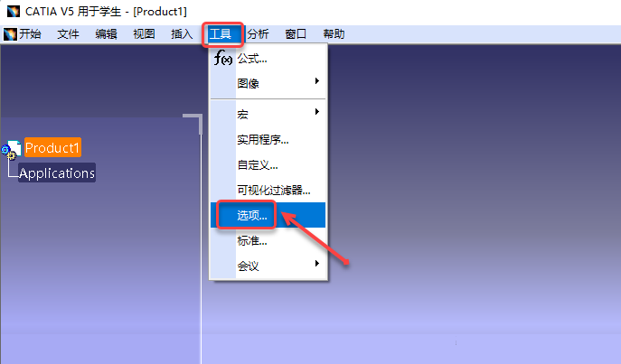Screen dimensions: 621x364
Task: Open the 分析 menu
Action: point(258,34)
